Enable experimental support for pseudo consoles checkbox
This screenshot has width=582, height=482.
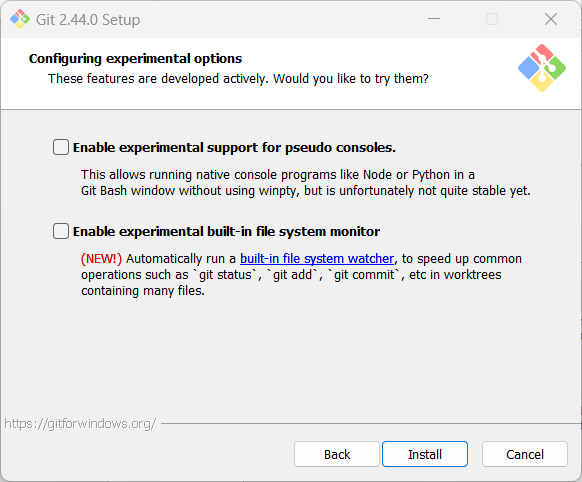click(61, 147)
